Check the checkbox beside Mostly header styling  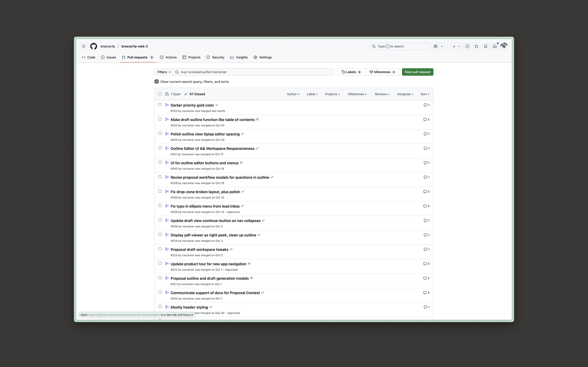(x=160, y=306)
